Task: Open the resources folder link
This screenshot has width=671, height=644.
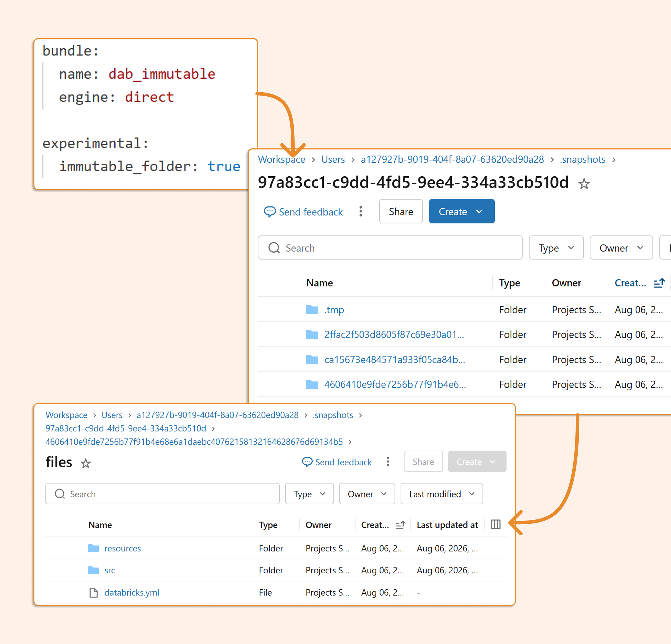Action: click(123, 548)
